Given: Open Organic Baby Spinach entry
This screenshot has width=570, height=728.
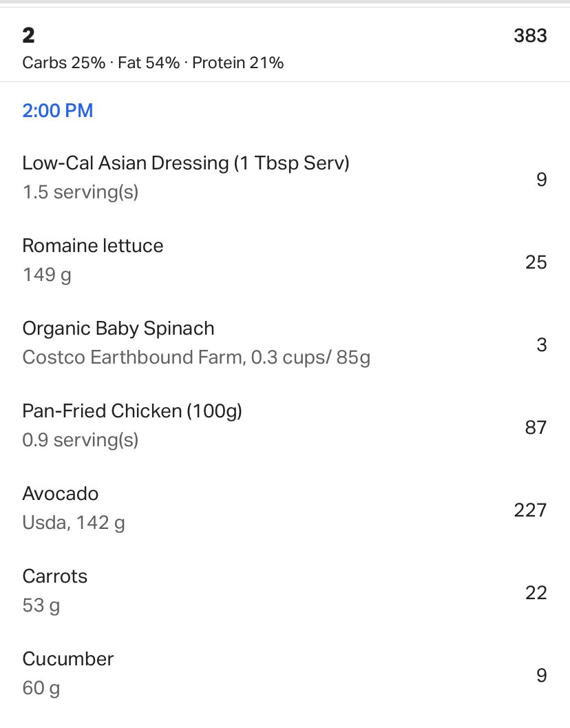Looking at the screenshot, I should [285, 343].
